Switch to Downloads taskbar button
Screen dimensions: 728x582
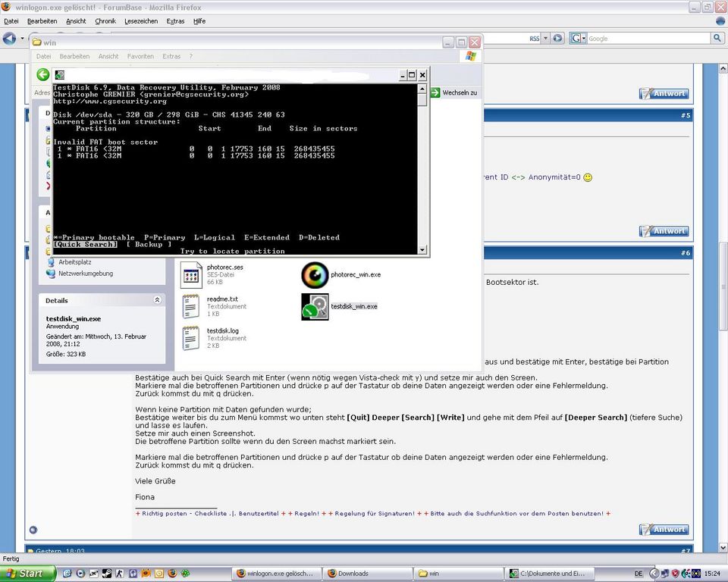[367, 574]
